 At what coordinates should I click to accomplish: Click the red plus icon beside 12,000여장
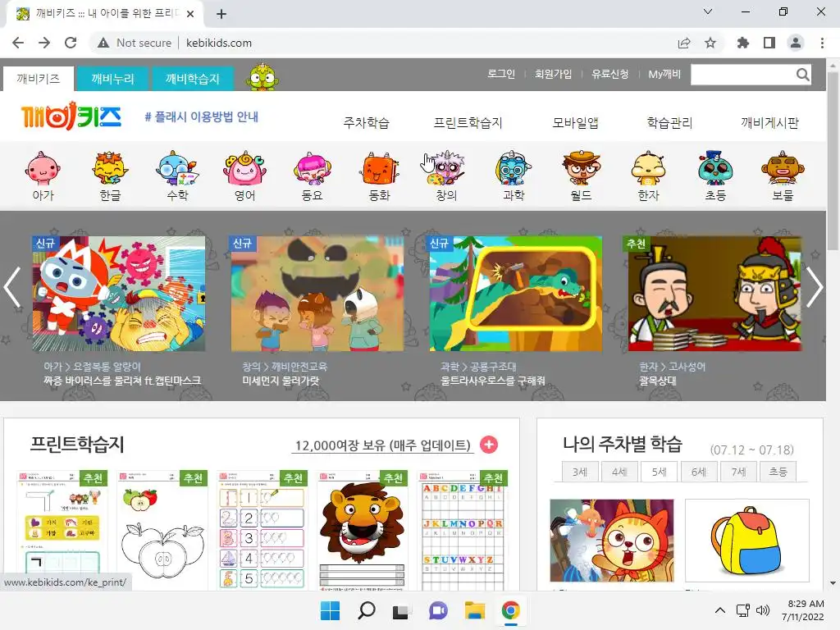click(489, 445)
